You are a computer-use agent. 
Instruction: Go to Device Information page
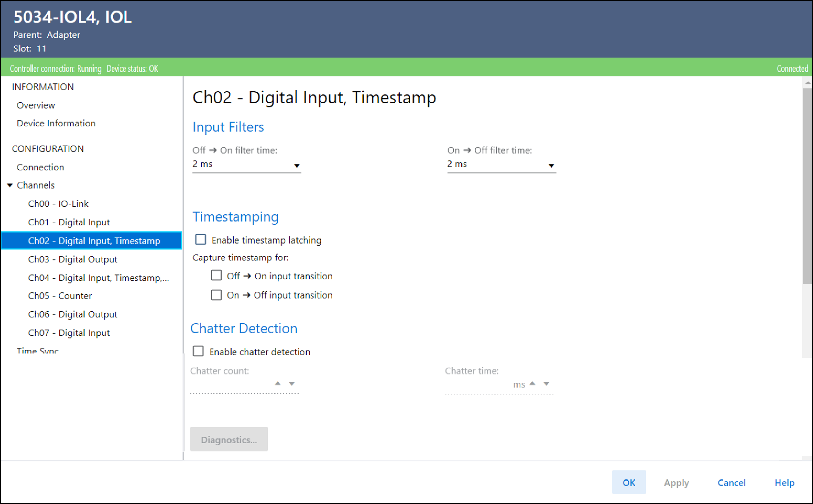coord(56,123)
